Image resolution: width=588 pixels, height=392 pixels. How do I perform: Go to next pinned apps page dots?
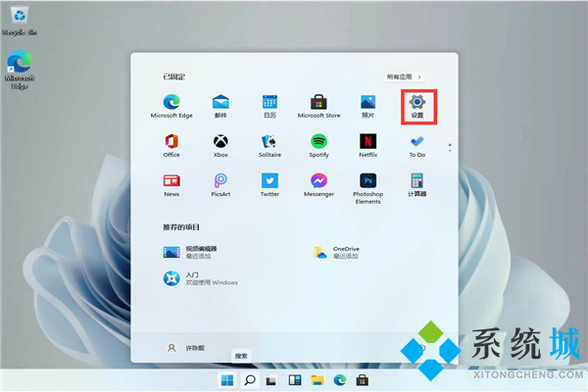[450, 147]
